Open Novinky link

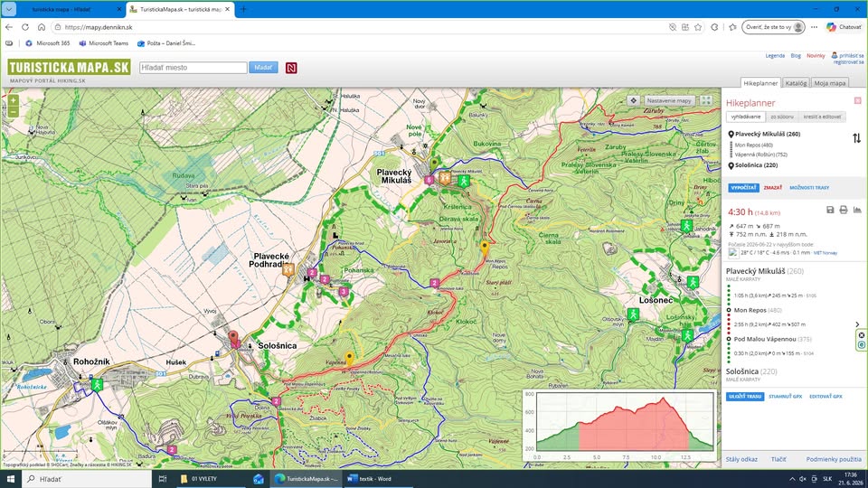pos(816,56)
